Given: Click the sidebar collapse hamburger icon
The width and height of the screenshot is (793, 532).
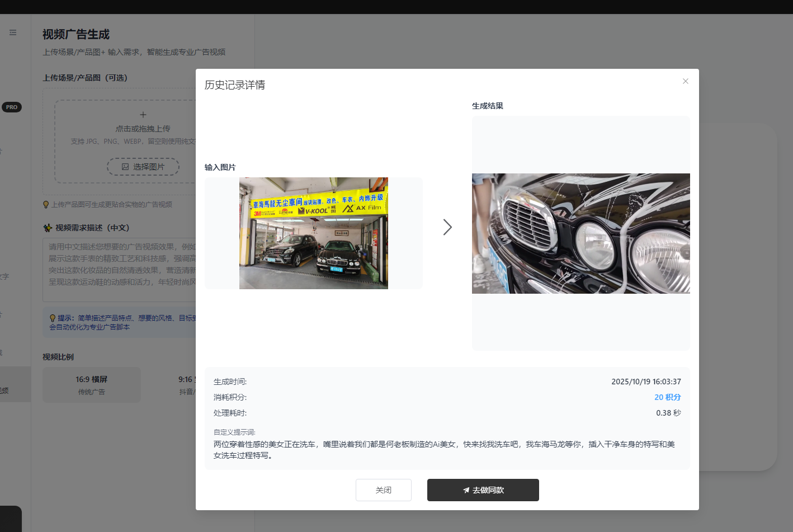Looking at the screenshot, I should coord(13,33).
